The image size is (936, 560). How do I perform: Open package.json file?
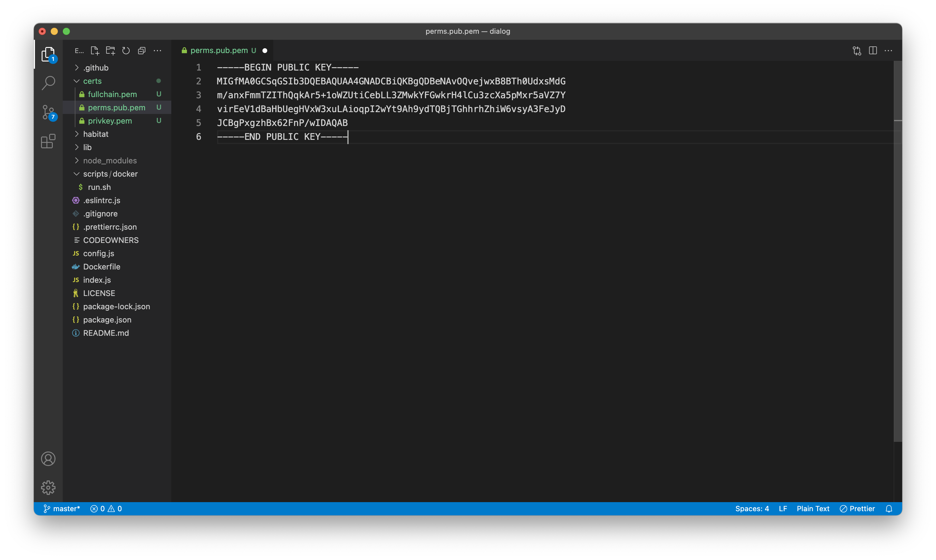coord(117,319)
